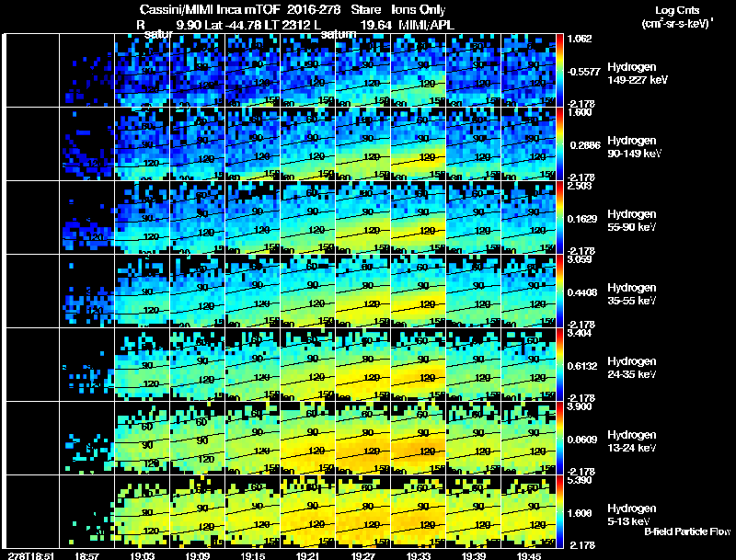The image size is (736, 560).
Task: Select the 19:15 time label
Action: pyautogui.click(x=252, y=555)
